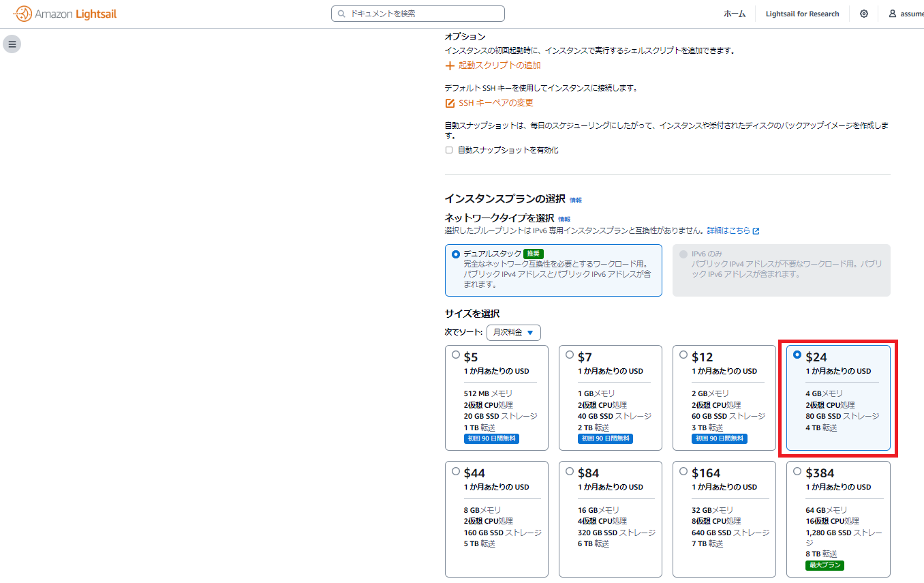This screenshot has height=583, width=924.
Task: Click the plus icon for launch script
Action: pos(450,65)
